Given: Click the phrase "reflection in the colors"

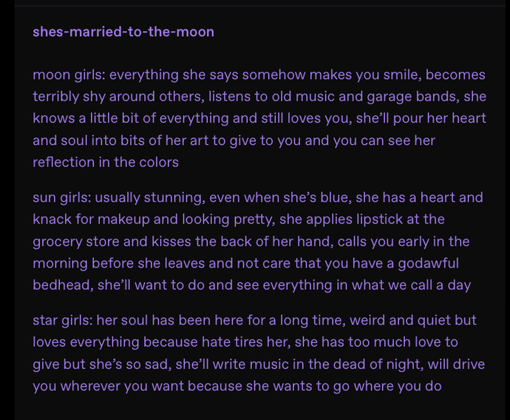Looking at the screenshot, I should (x=106, y=162).
